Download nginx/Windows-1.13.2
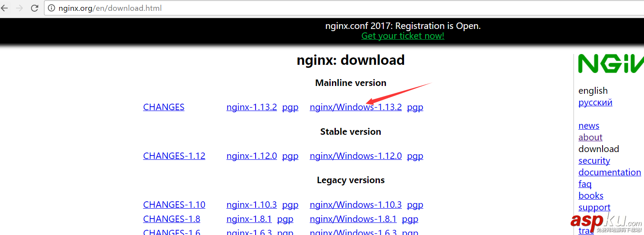This screenshot has width=644, height=235. [356, 107]
